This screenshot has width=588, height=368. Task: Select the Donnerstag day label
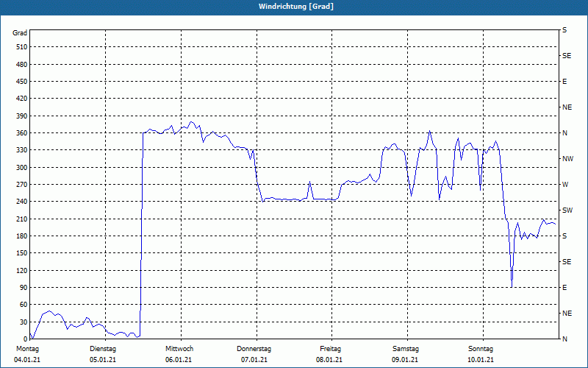tap(254, 349)
